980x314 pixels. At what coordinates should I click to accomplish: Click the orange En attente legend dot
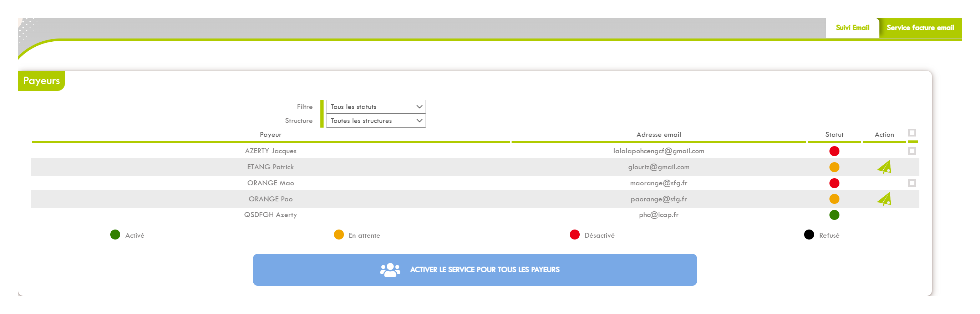pyautogui.click(x=339, y=235)
